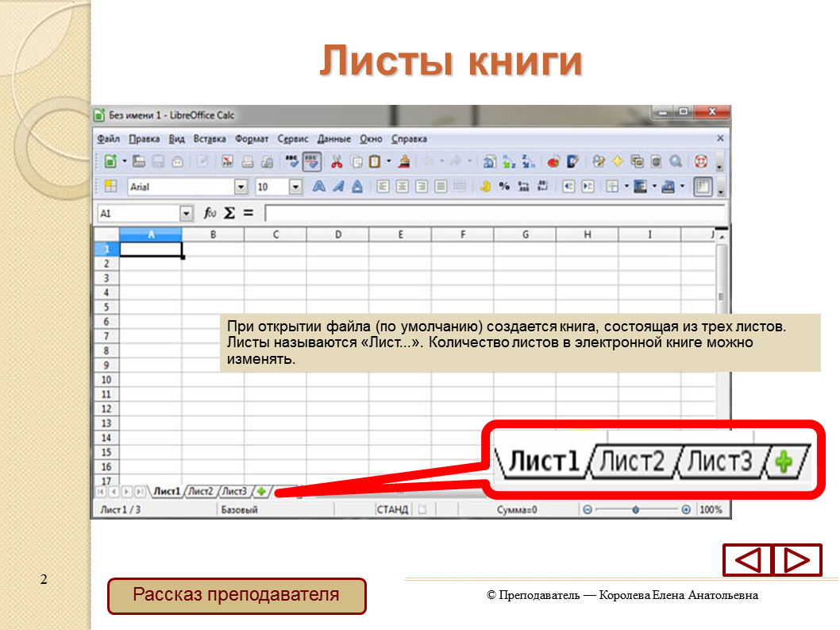This screenshot has width=840, height=630.
Task: Click the Save diskette icon
Action: 159,161
